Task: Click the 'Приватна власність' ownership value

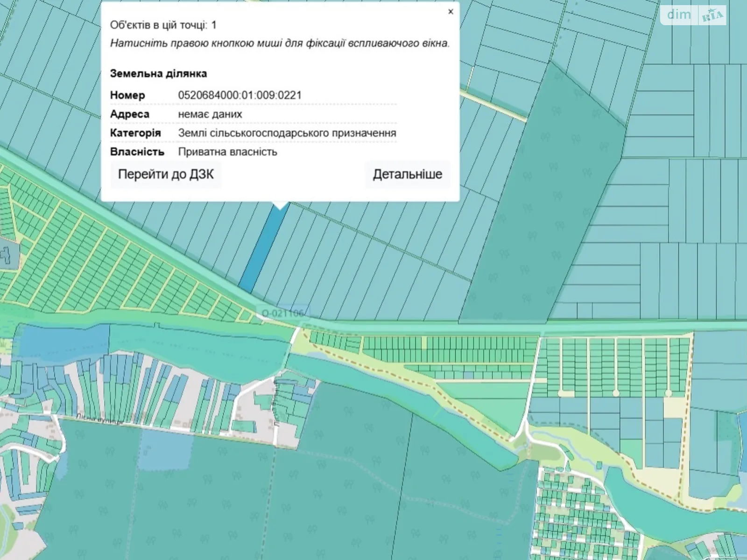Action: pos(227,152)
